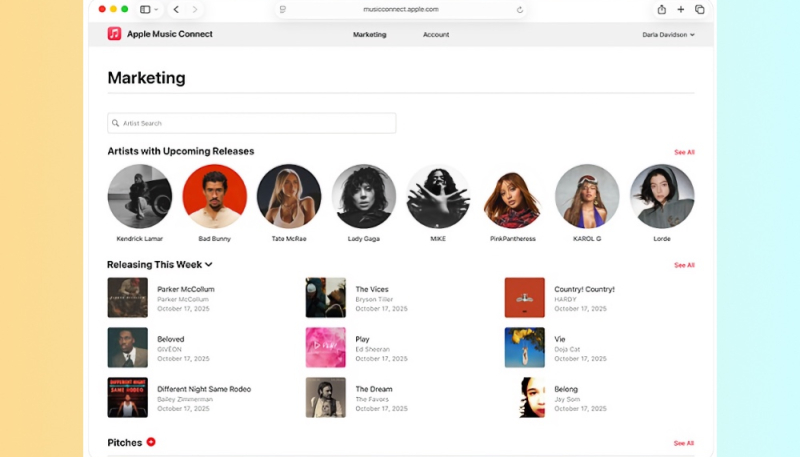
Task: Open Lady Gaga's artist photo
Action: (364, 196)
